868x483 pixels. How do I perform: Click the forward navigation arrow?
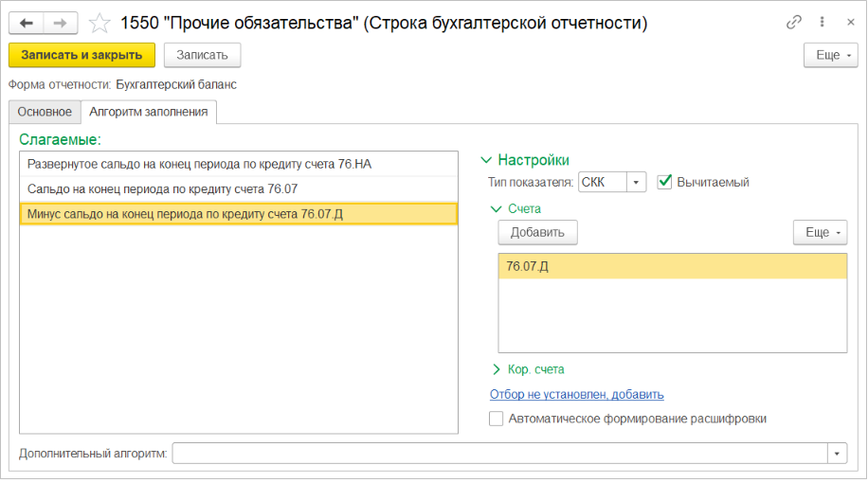pos(61,23)
